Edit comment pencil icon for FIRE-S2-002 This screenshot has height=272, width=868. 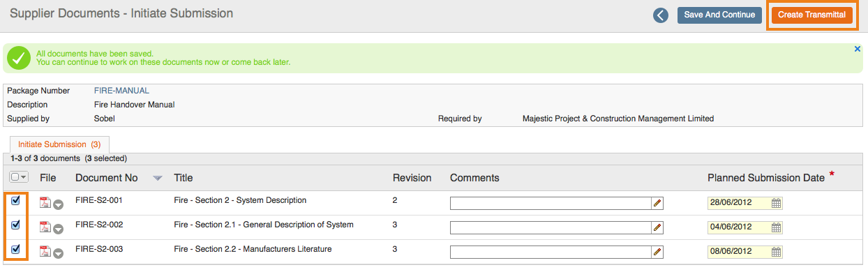[657, 227]
